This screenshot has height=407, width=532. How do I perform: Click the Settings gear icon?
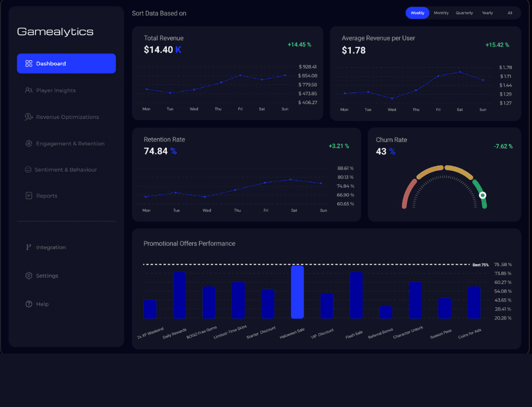pyautogui.click(x=29, y=276)
